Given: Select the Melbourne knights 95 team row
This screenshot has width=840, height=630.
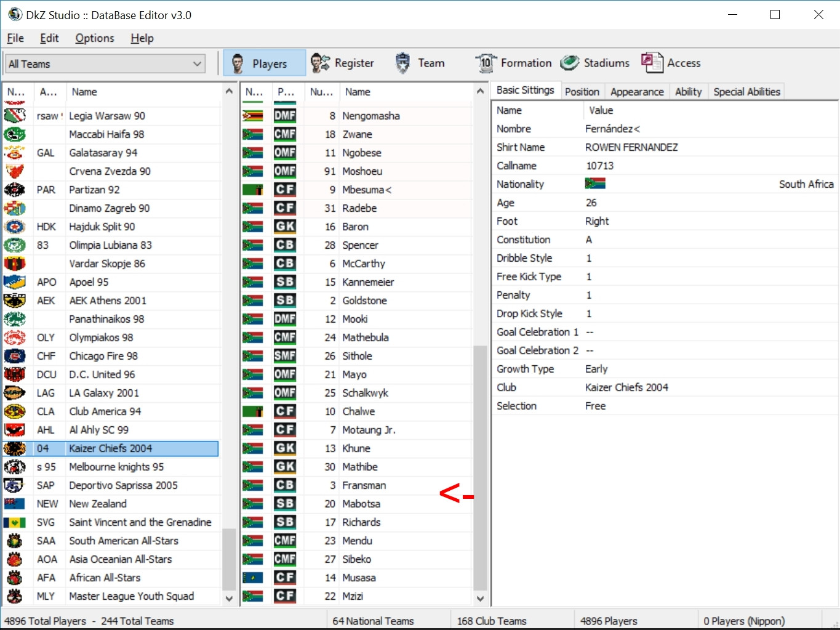Looking at the screenshot, I should pyautogui.click(x=111, y=467).
